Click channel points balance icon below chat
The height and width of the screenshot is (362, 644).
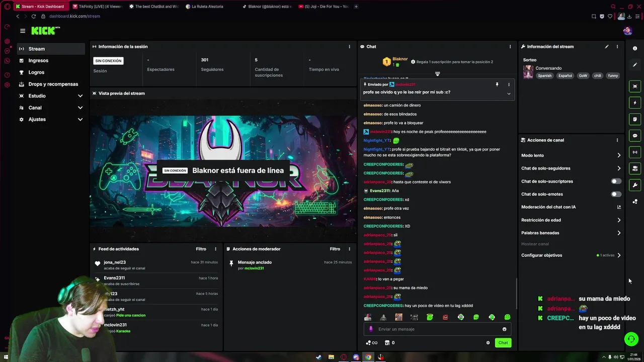tap(372, 343)
